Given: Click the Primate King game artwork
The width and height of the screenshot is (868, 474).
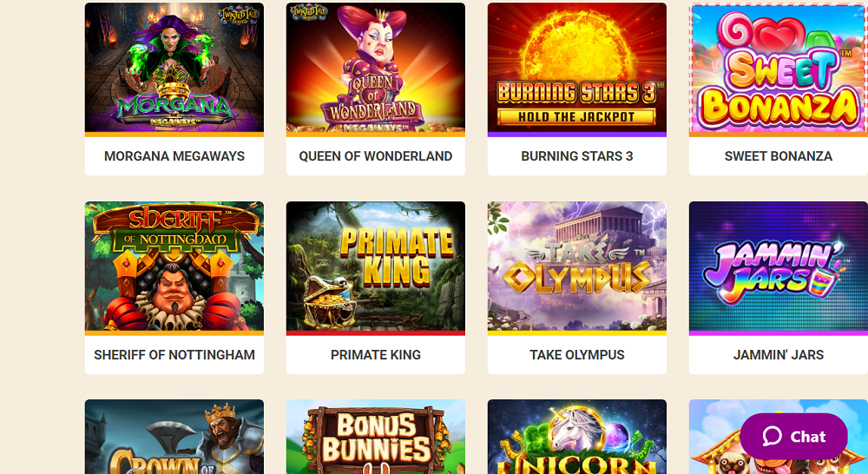Looking at the screenshot, I should [376, 267].
